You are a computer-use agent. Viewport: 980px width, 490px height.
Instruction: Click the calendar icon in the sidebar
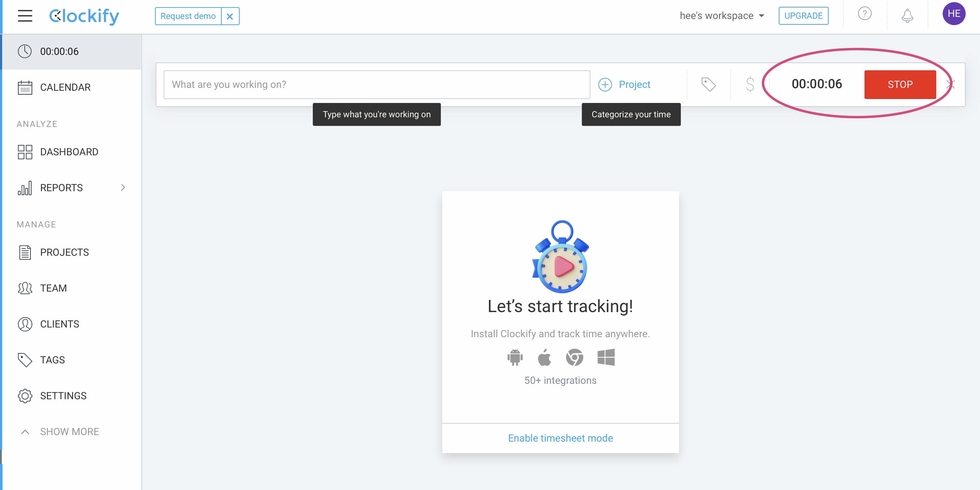[x=25, y=87]
